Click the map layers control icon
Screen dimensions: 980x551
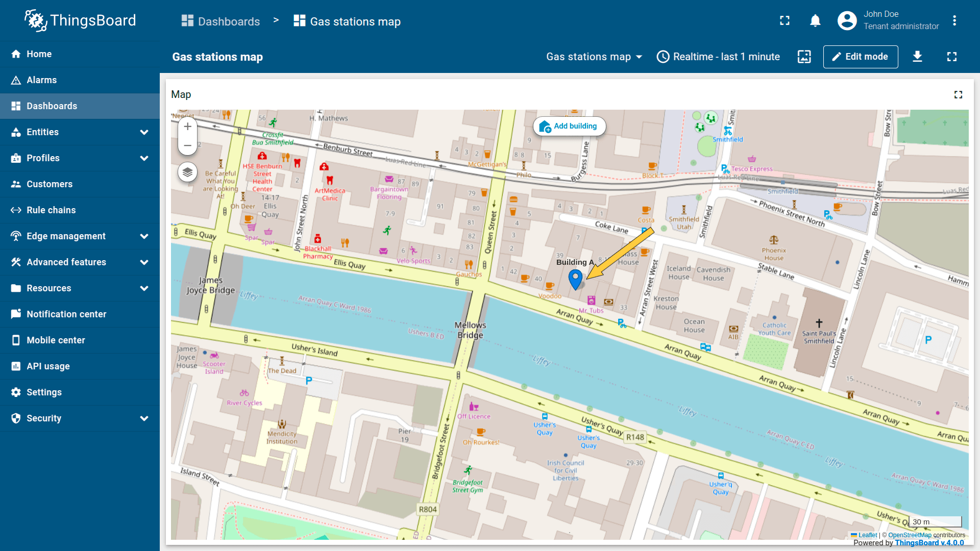tap(187, 172)
